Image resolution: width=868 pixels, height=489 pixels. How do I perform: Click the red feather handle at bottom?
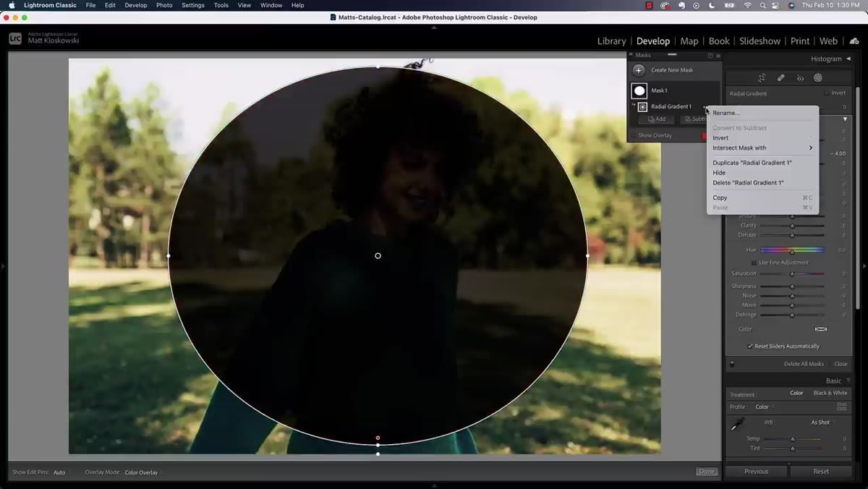point(378,438)
